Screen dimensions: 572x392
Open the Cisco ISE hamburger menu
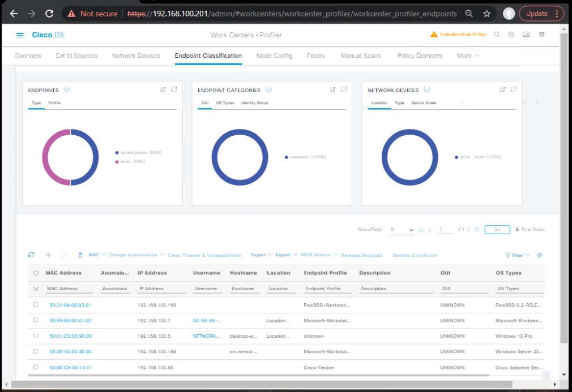pos(20,35)
